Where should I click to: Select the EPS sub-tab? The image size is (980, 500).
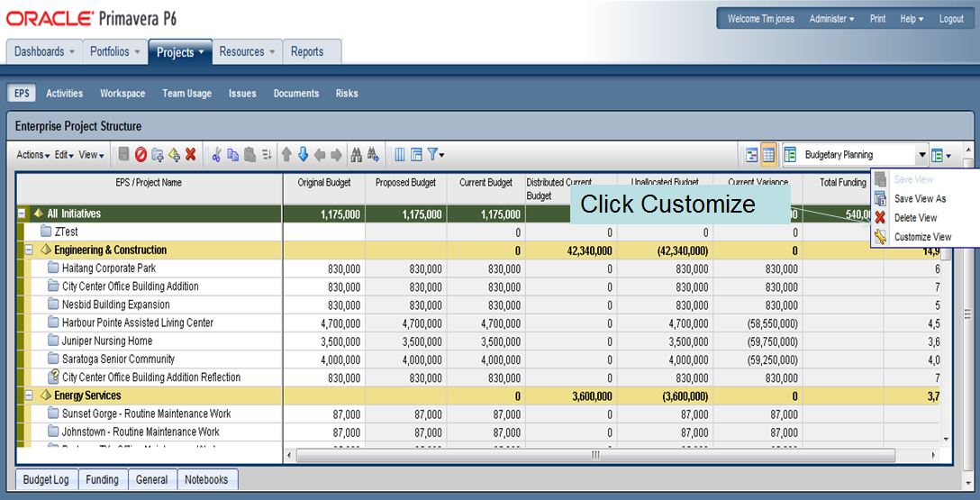point(22,93)
